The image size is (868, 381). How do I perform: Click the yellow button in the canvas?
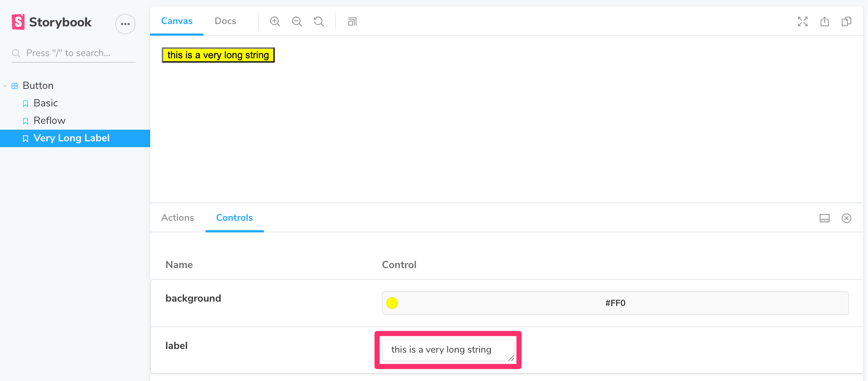click(x=218, y=55)
